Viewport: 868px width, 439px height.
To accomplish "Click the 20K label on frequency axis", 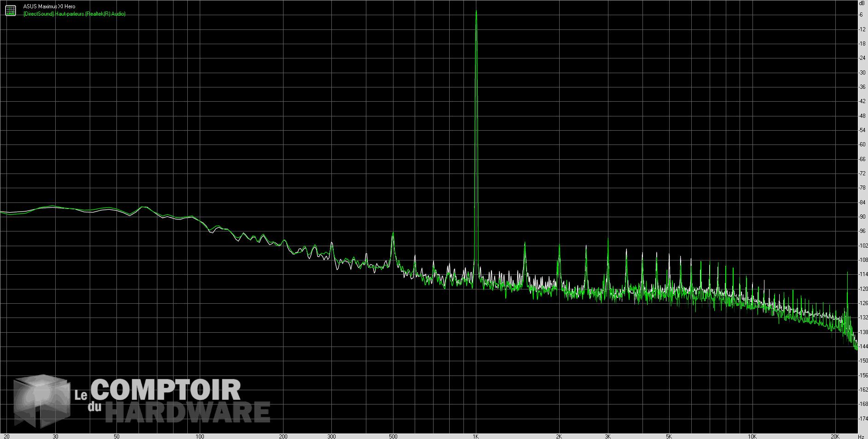I will click(x=835, y=436).
